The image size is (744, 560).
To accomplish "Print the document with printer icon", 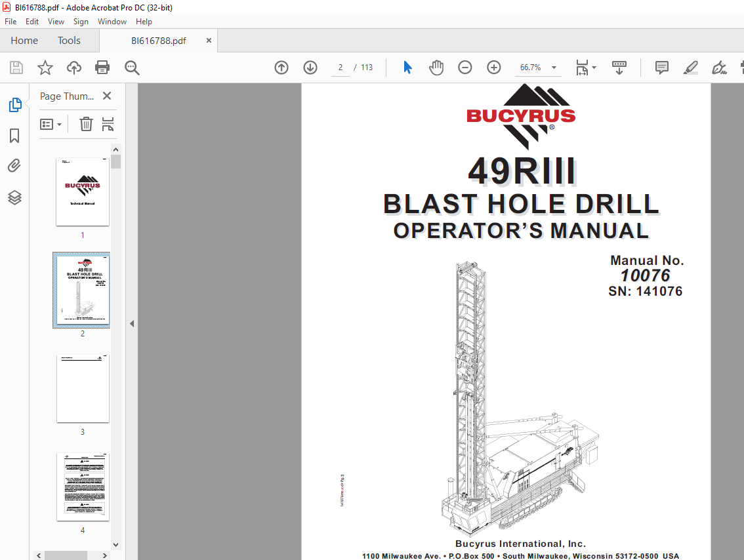I will pos(102,68).
